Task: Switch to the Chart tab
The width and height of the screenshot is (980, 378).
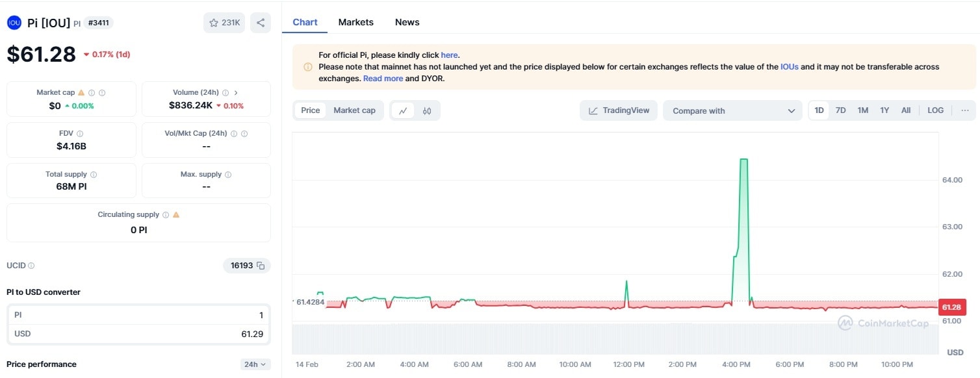Action: coord(305,22)
